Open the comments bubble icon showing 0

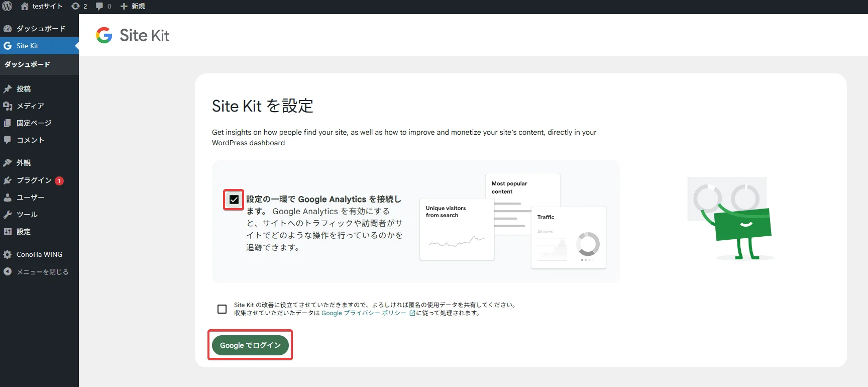click(x=103, y=6)
